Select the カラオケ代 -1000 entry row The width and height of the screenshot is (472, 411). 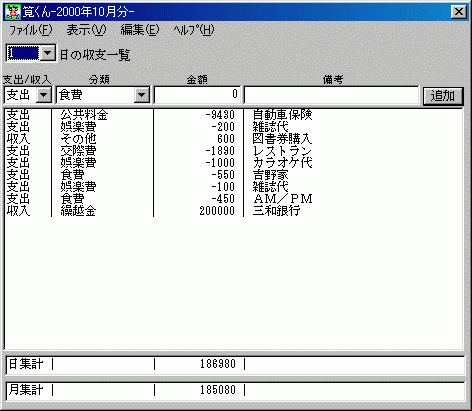click(233, 163)
